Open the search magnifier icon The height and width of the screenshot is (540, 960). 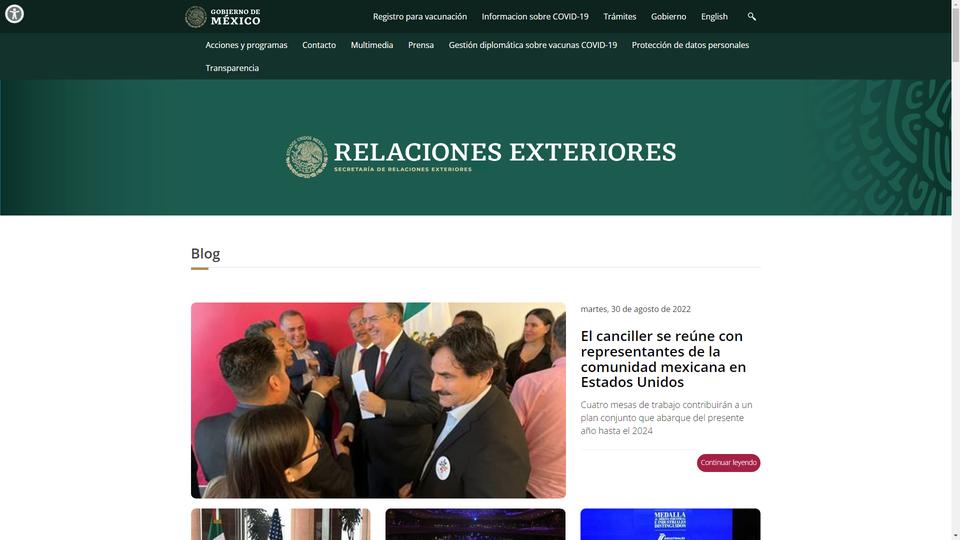click(x=751, y=17)
